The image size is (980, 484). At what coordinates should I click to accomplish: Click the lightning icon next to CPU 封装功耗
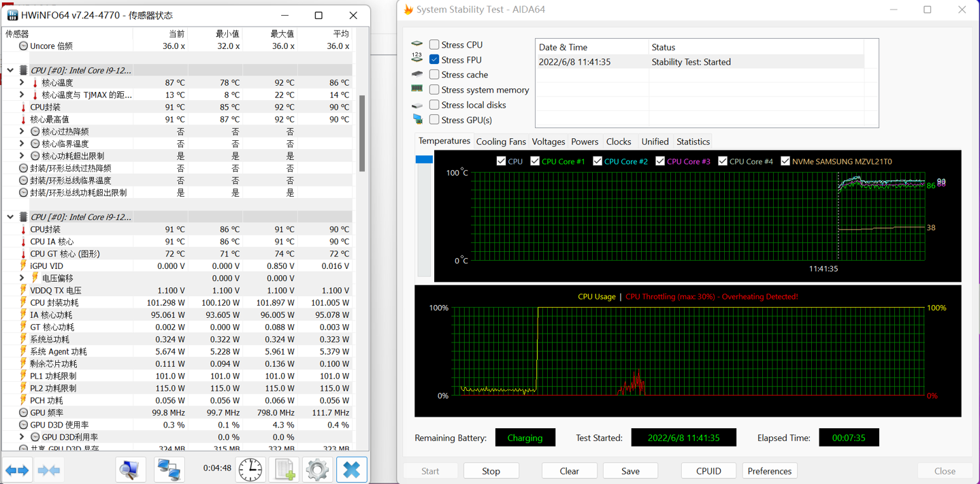coord(23,302)
